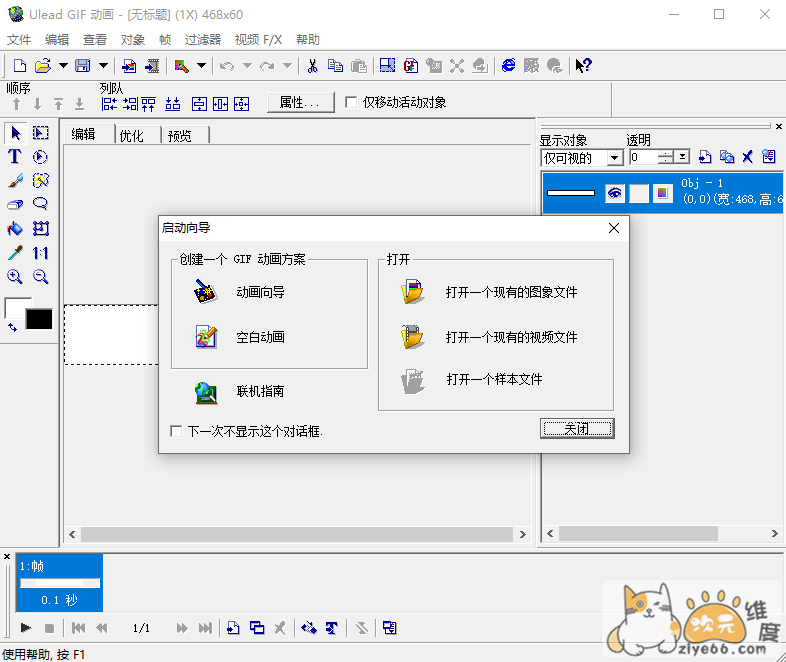Open the Object menu (对象)
786x662 pixels.
132,40
